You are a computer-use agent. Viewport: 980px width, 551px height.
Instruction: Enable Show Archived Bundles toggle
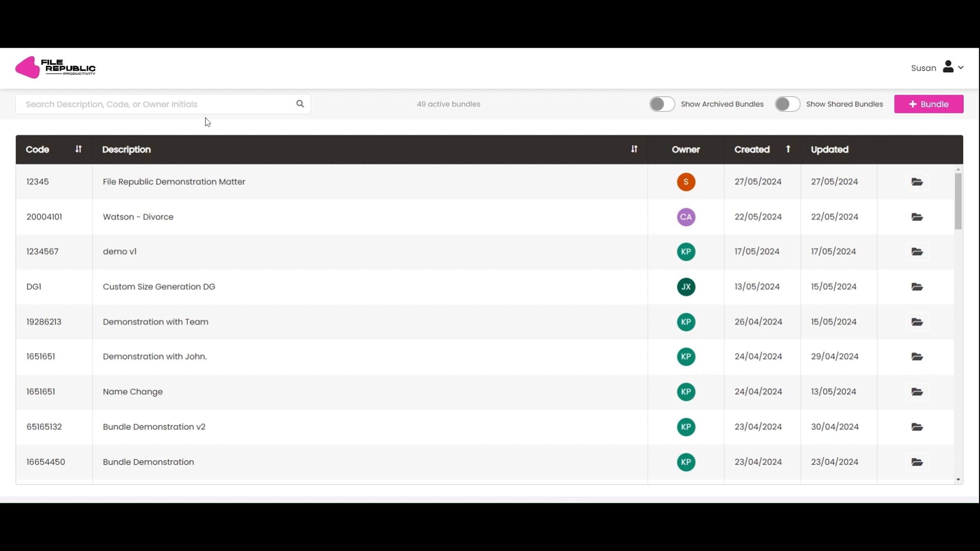pyautogui.click(x=662, y=104)
